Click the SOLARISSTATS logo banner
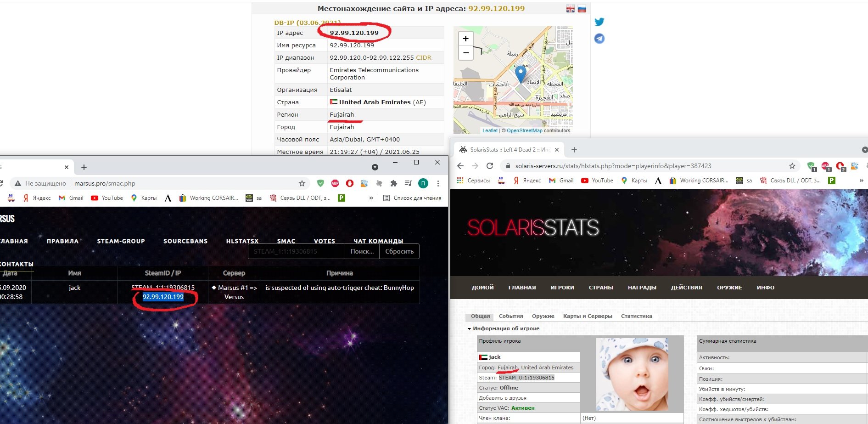Screen dimensions: 868x424 533,228
